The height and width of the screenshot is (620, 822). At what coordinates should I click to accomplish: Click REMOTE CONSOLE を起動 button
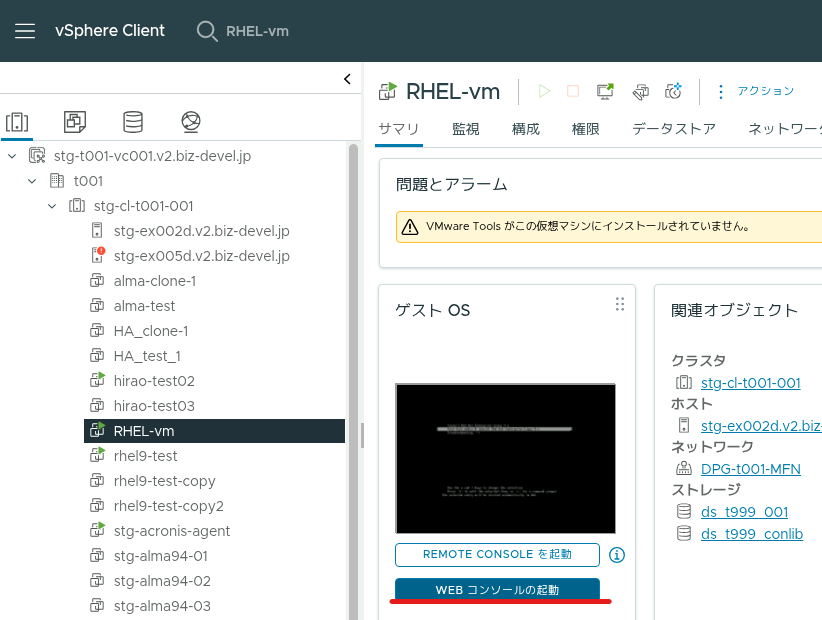click(x=497, y=554)
